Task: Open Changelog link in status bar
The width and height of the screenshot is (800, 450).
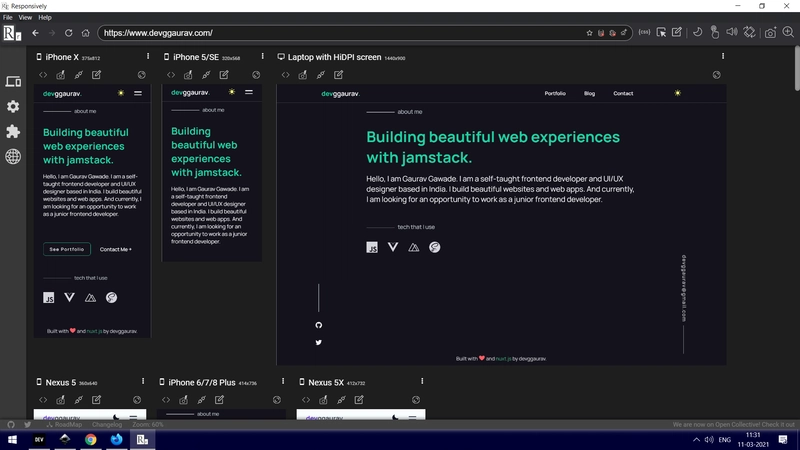Action: pos(107,424)
